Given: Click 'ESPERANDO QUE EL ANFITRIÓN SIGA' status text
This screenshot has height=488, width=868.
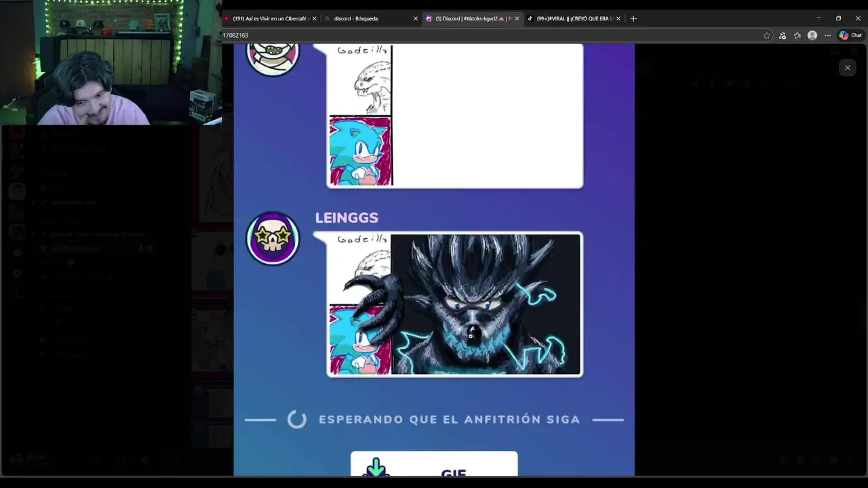Looking at the screenshot, I should (449, 420).
